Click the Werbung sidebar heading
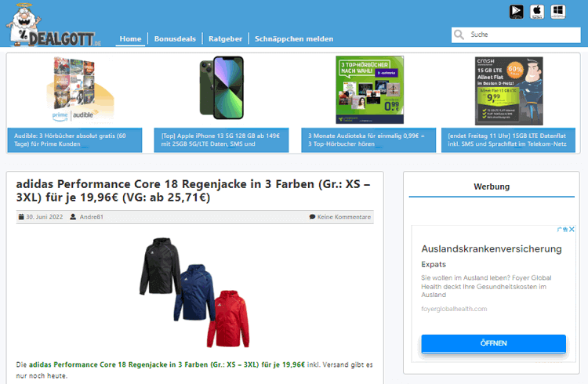The height and width of the screenshot is (384, 588). 492,187
